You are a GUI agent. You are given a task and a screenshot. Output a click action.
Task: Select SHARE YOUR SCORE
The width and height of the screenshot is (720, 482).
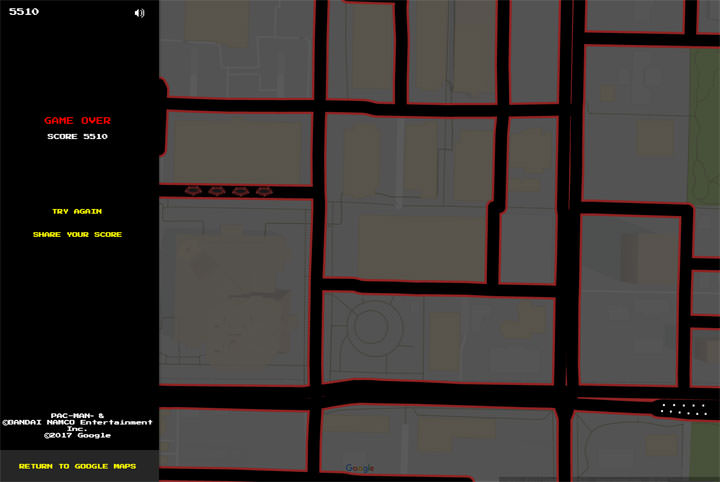[x=77, y=234]
